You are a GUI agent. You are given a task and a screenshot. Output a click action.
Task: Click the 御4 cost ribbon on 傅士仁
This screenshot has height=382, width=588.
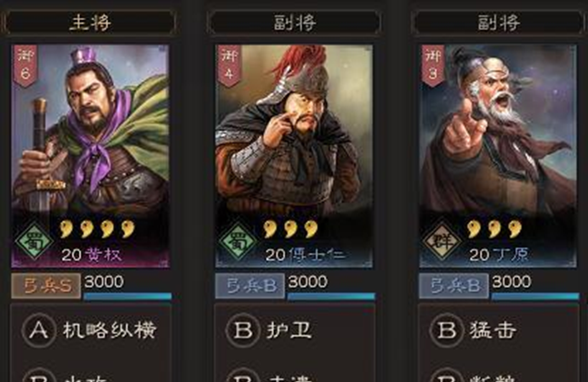pyautogui.click(x=230, y=65)
